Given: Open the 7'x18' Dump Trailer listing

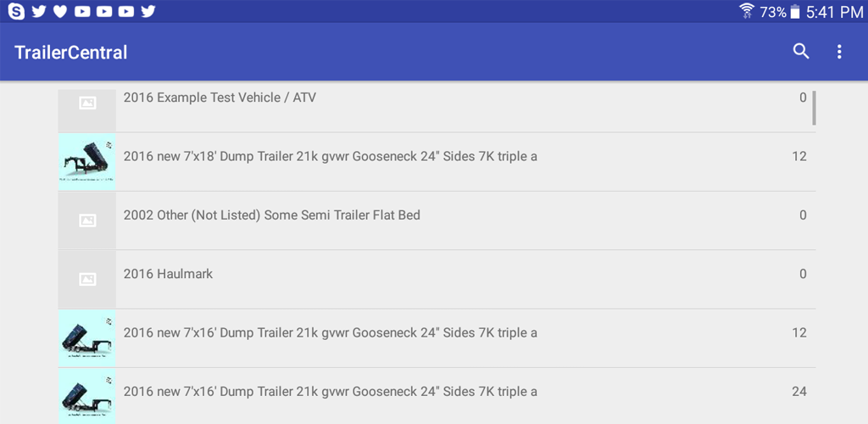Looking at the screenshot, I should (x=437, y=162).
